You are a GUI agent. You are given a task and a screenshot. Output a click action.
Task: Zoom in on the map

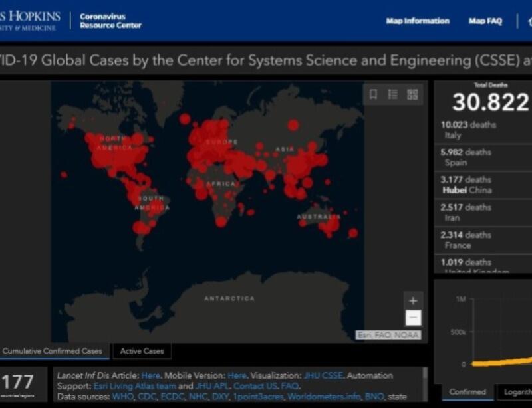click(x=413, y=300)
